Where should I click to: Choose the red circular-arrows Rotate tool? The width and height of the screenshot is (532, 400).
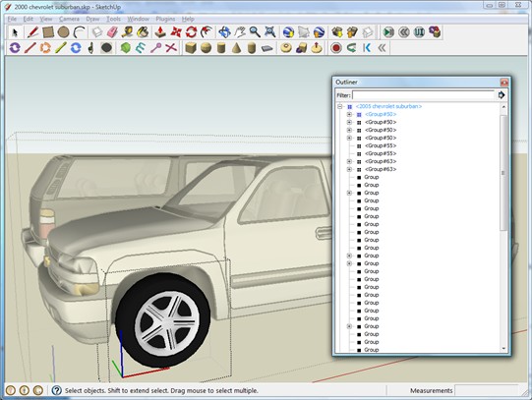[x=191, y=32]
